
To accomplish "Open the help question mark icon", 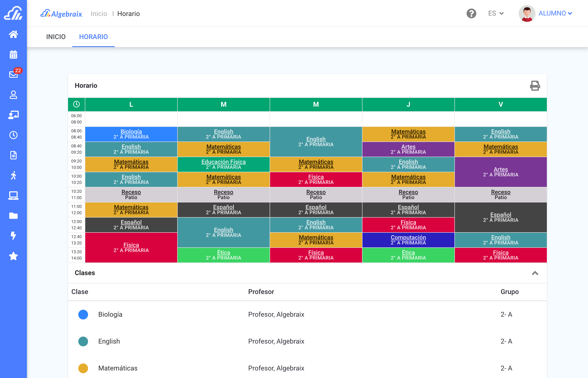I will tap(471, 13).
